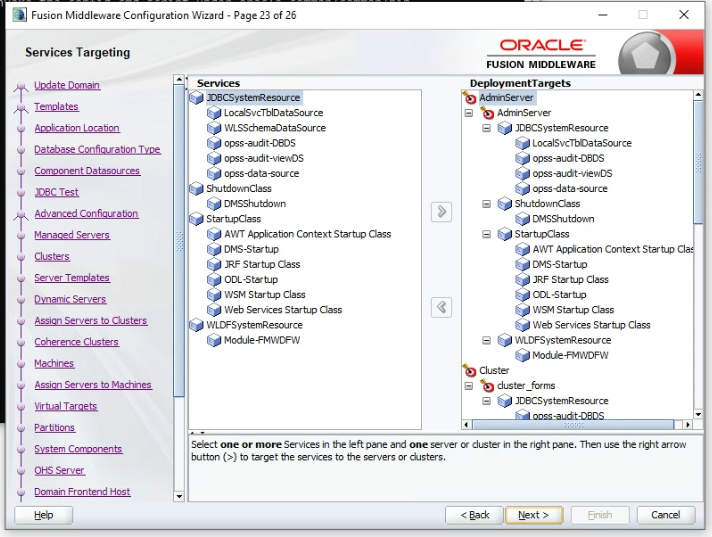Open Database Configuration Type step
Image resolution: width=712 pixels, height=537 pixels.
pos(97,149)
